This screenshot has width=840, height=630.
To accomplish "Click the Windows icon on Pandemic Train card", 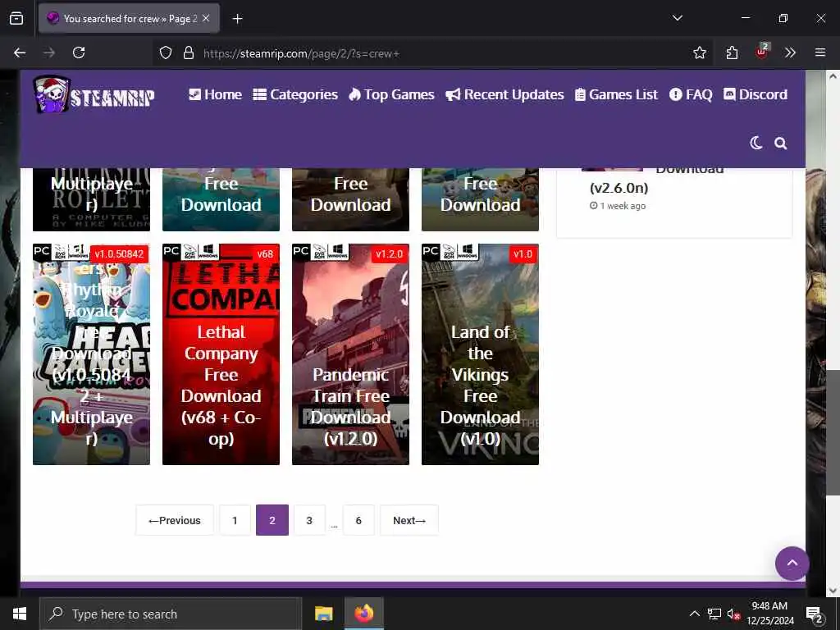I will 337,251.
